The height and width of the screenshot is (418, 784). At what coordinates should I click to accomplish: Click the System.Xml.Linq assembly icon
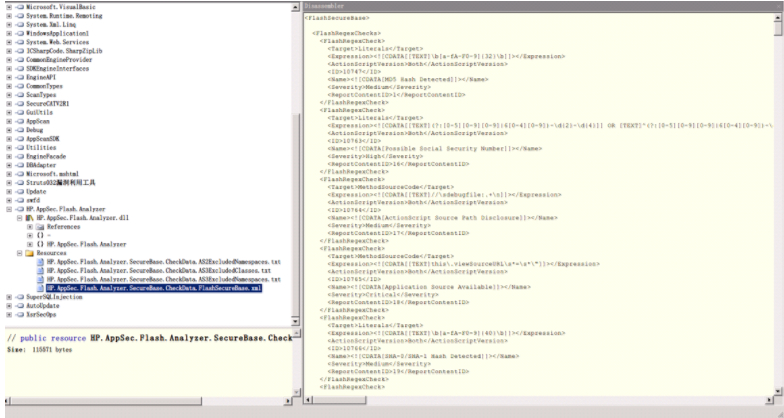(20, 24)
